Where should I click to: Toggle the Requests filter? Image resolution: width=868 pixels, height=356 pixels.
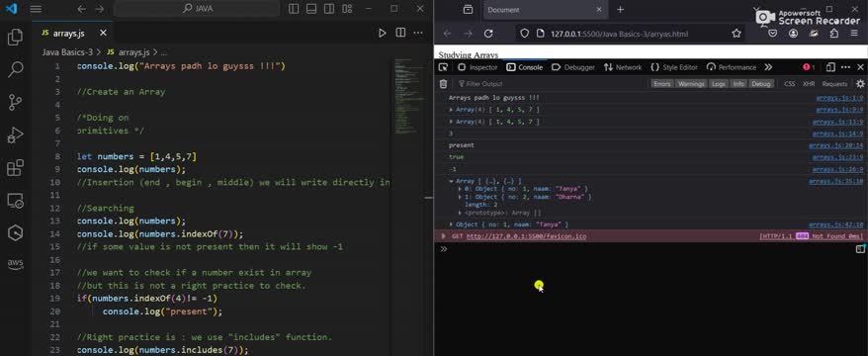(x=834, y=84)
